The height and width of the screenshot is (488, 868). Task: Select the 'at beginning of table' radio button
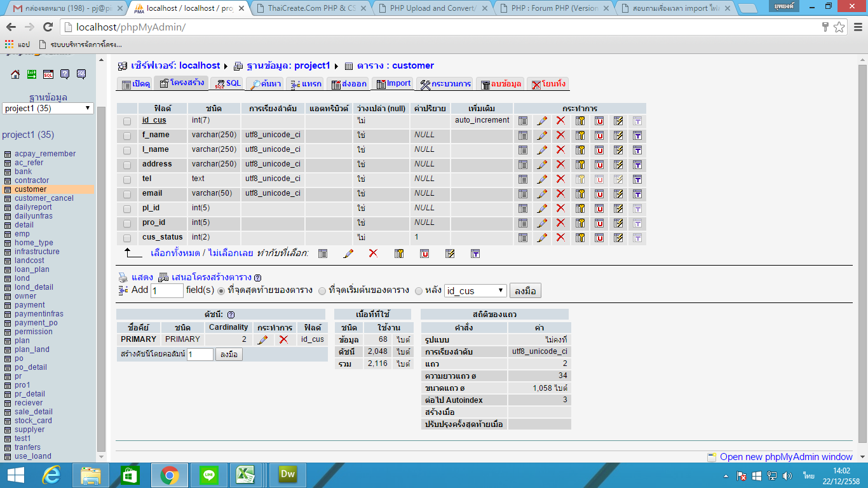(x=323, y=291)
